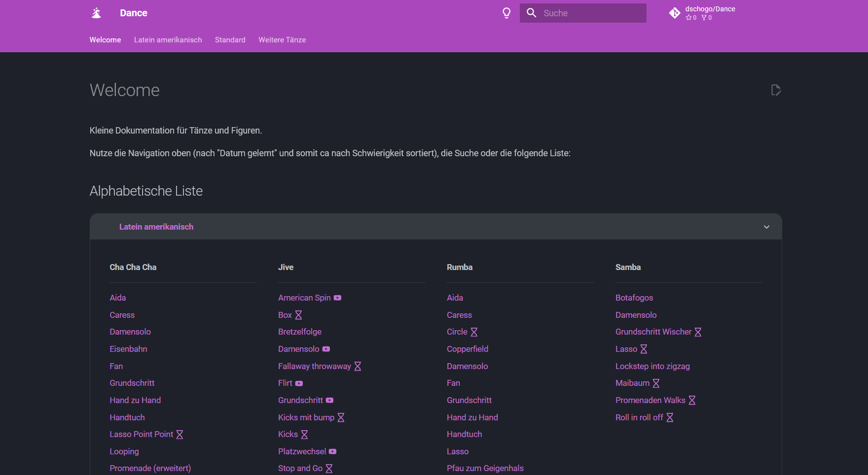Open the Weitere Tänze tab
868x475 pixels.
(x=282, y=40)
